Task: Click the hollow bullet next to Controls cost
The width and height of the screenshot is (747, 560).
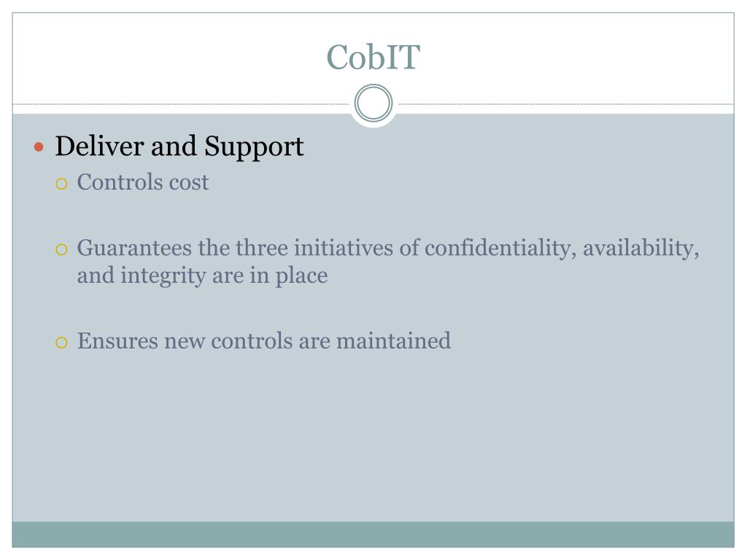Action: 61,183
